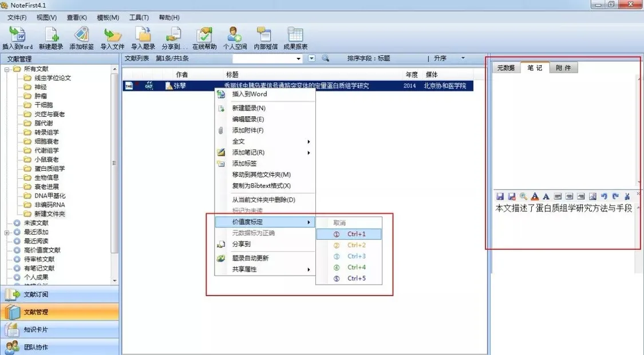Viewport: 644px width, 355px height.
Task: Open the 文献订阅 navigation section
Action: tap(60, 294)
